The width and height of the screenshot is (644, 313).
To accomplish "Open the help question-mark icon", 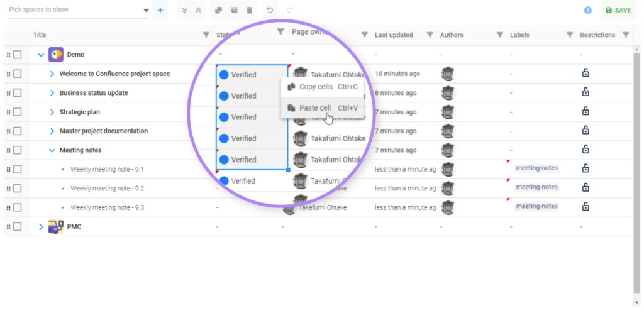I will (x=588, y=10).
